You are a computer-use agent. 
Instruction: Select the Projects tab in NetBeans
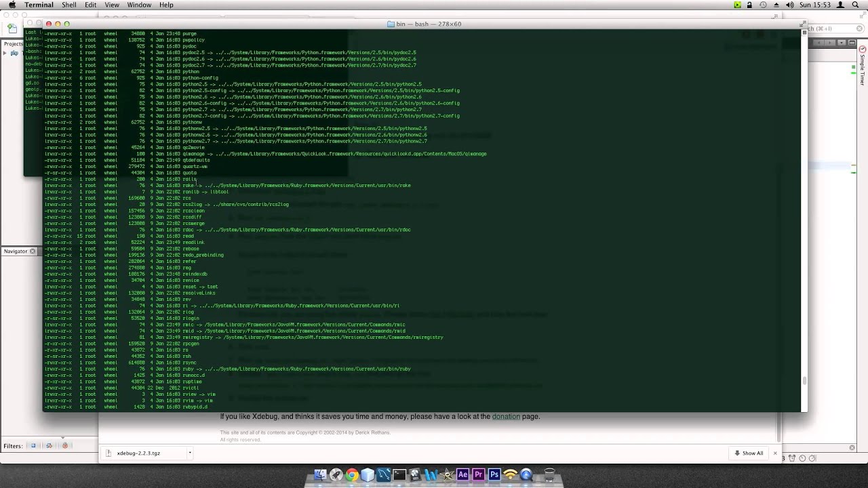[x=12, y=43]
